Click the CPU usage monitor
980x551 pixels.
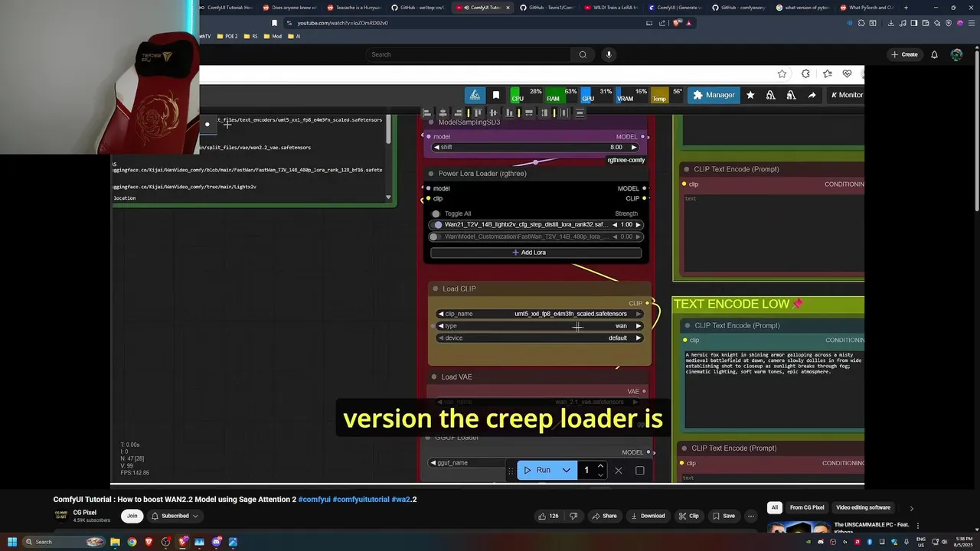pyautogui.click(x=527, y=95)
